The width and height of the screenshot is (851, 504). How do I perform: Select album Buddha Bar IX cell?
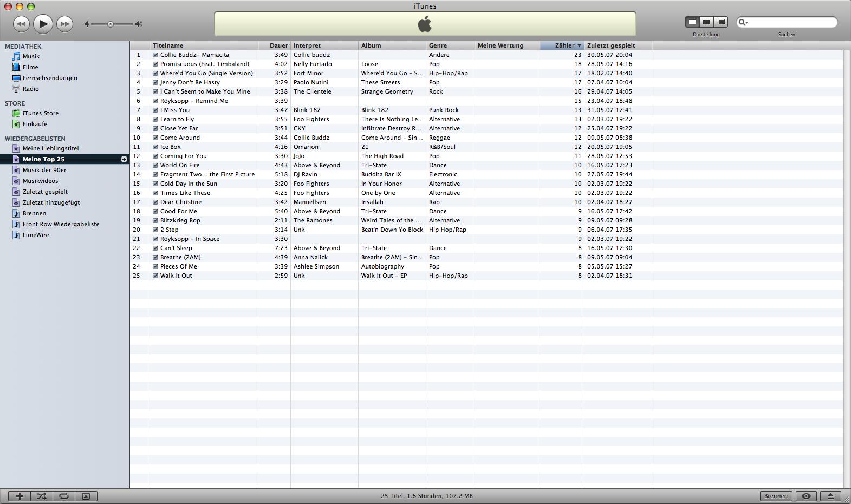[381, 174]
